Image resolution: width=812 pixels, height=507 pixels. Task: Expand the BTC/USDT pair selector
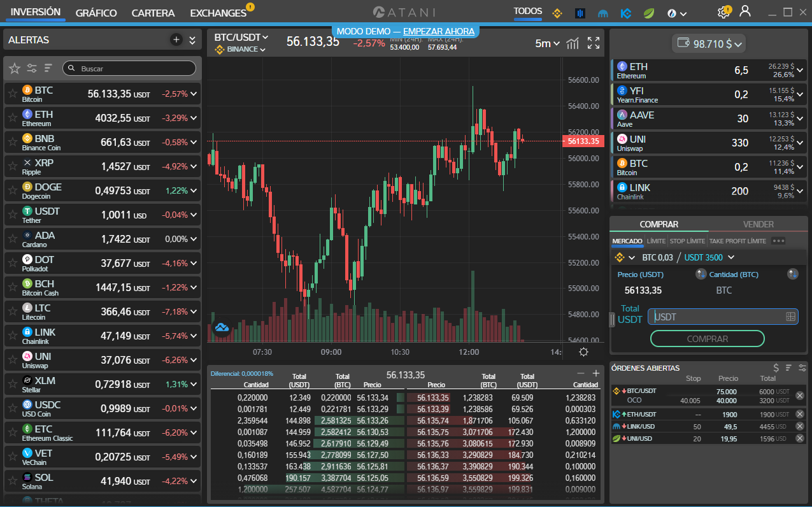click(x=241, y=38)
